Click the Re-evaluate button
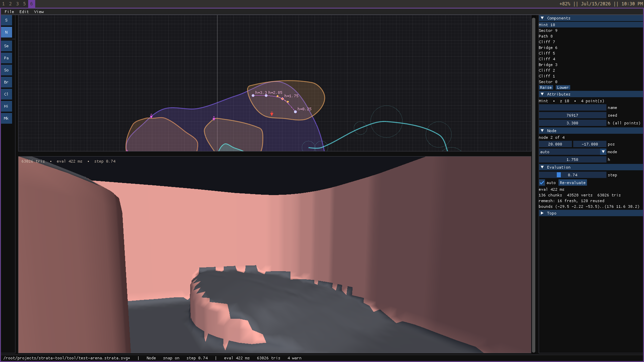The height and width of the screenshot is (362, 644). (573, 183)
